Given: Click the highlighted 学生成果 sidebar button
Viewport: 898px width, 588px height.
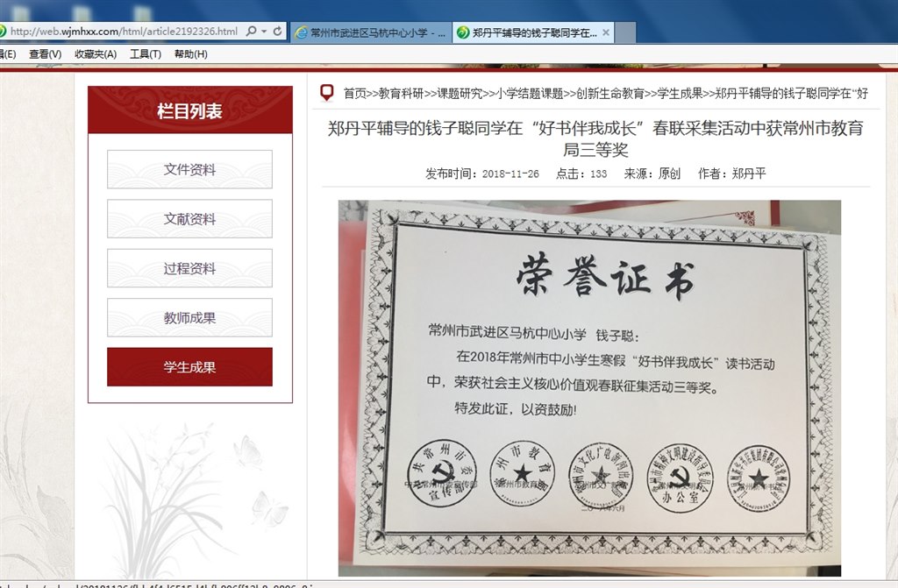Looking at the screenshot, I should click(x=189, y=367).
